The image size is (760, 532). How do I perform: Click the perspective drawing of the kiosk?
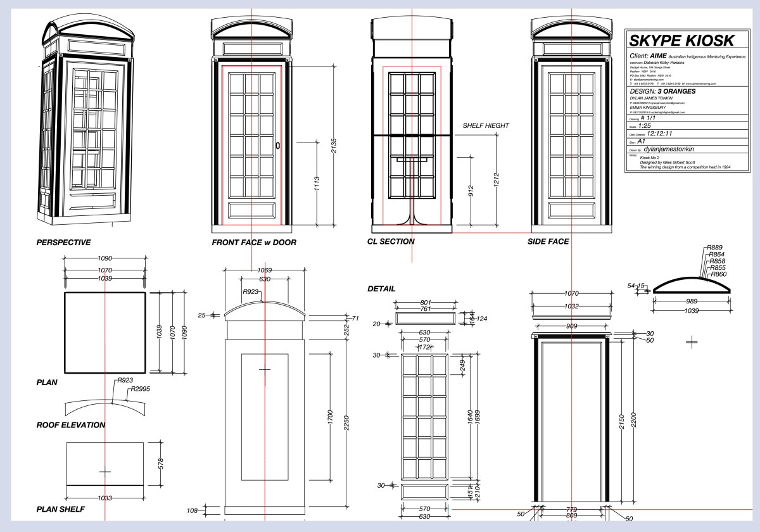click(x=87, y=120)
